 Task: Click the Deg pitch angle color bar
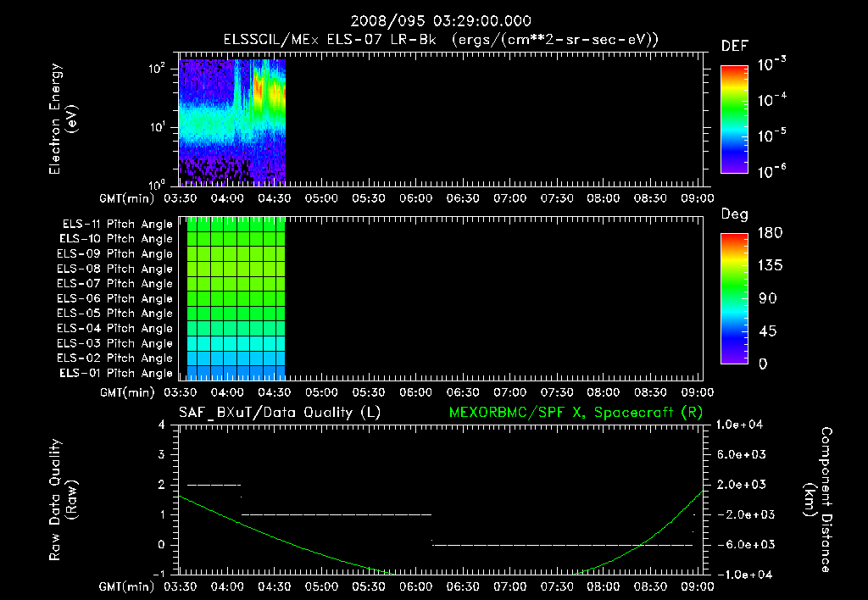coord(734,298)
